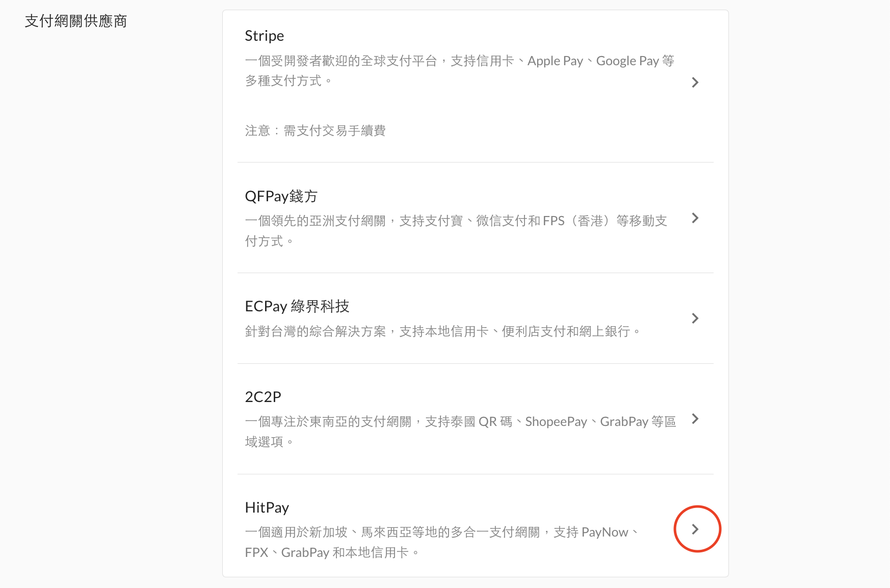
Task: Click "GrabPay" in the 2C2P description
Action: [624, 422]
